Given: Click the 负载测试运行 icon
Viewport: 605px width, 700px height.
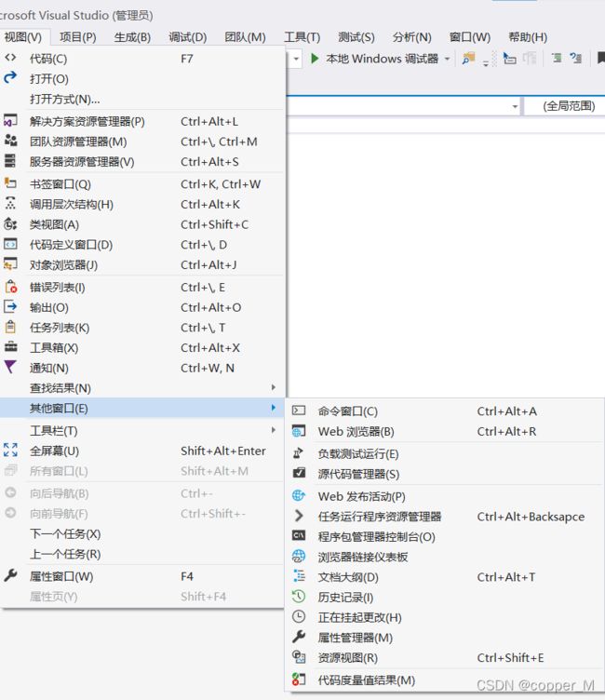Looking at the screenshot, I should pos(299,453).
